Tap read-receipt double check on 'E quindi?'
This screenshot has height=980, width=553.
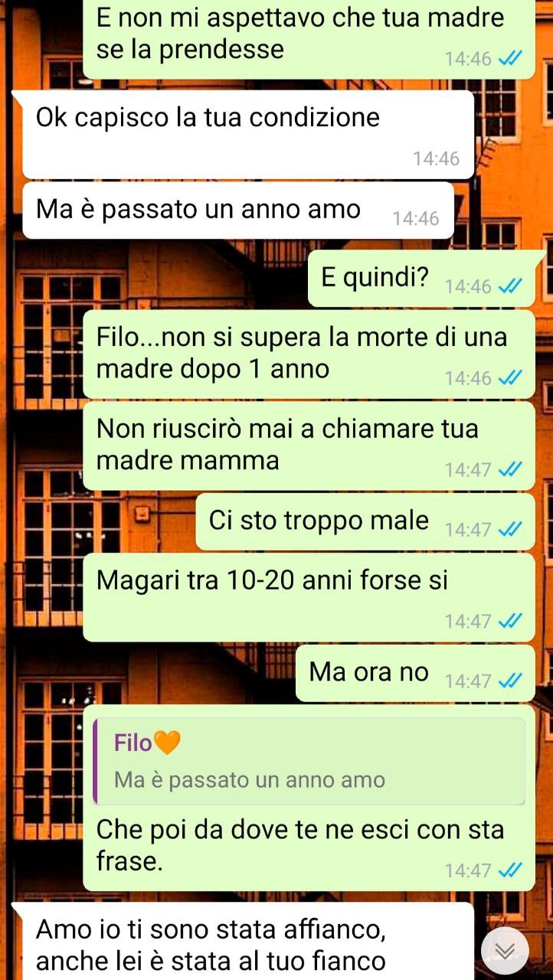[x=509, y=286]
